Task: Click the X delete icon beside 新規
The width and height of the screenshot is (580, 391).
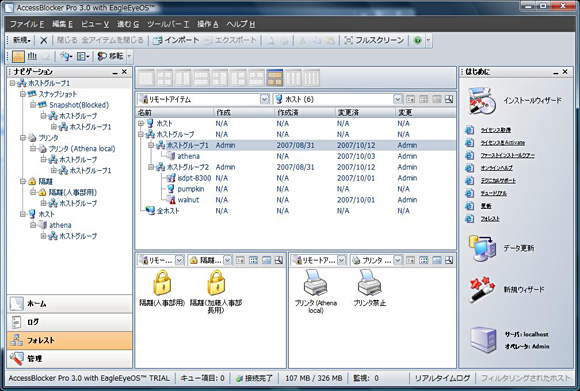Action: pos(44,40)
